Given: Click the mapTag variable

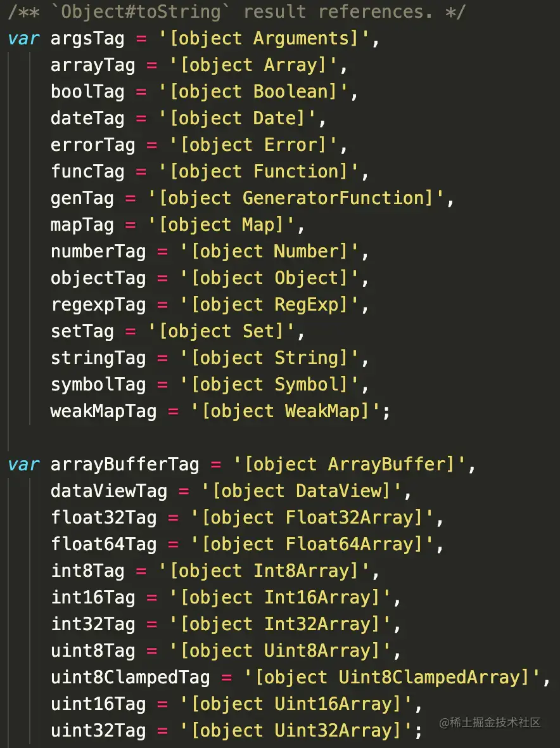Looking at the screenshot, I should pyautogui.click(x=82, y=226).
